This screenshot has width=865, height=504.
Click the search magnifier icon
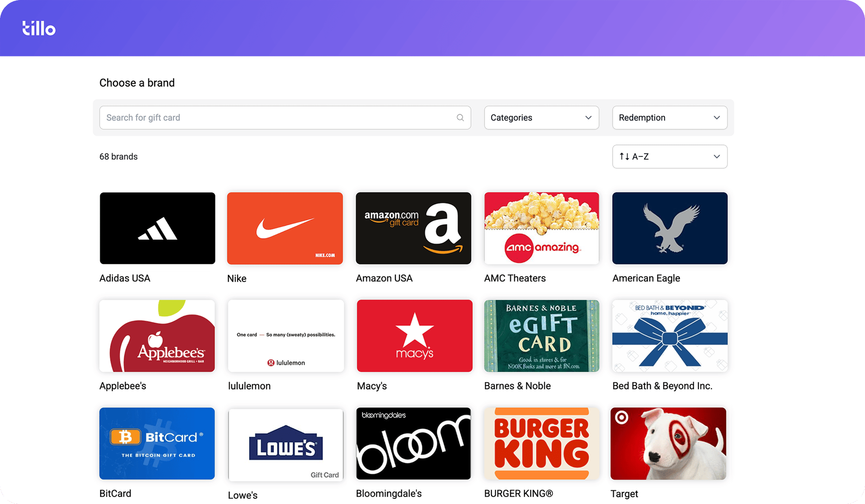(460, 118)
